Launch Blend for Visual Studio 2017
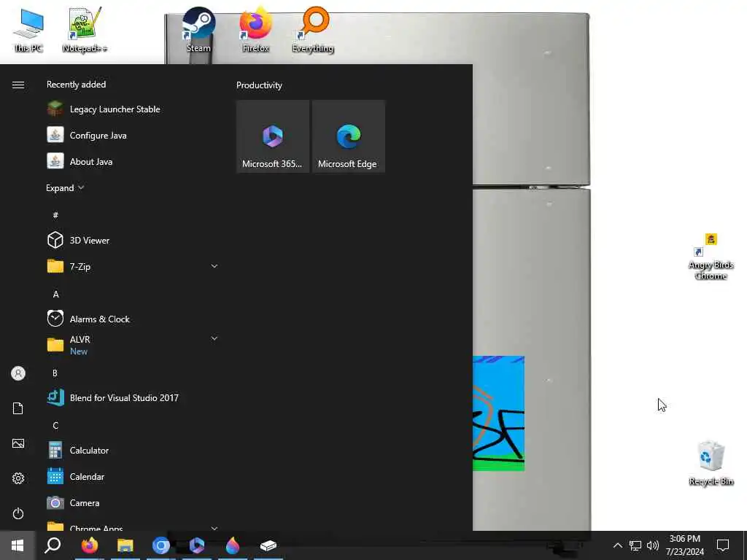Viewport: 747px width, 560px height. 133,397
